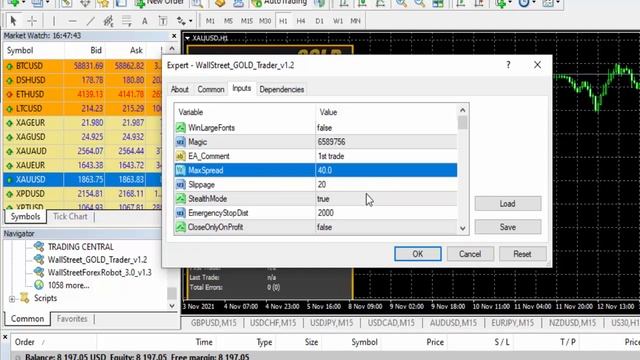
Task: Click the MaxSpread value 40.0 field
Action: (x=386, y=170)
